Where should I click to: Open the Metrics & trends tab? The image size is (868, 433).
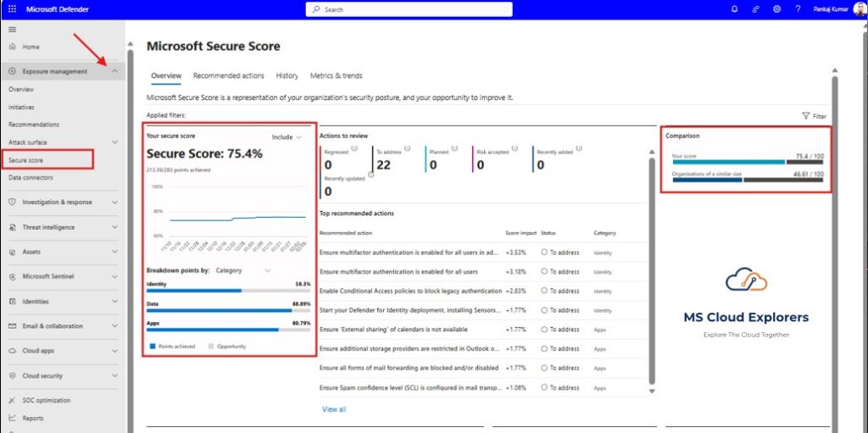[x=336, y=76]
